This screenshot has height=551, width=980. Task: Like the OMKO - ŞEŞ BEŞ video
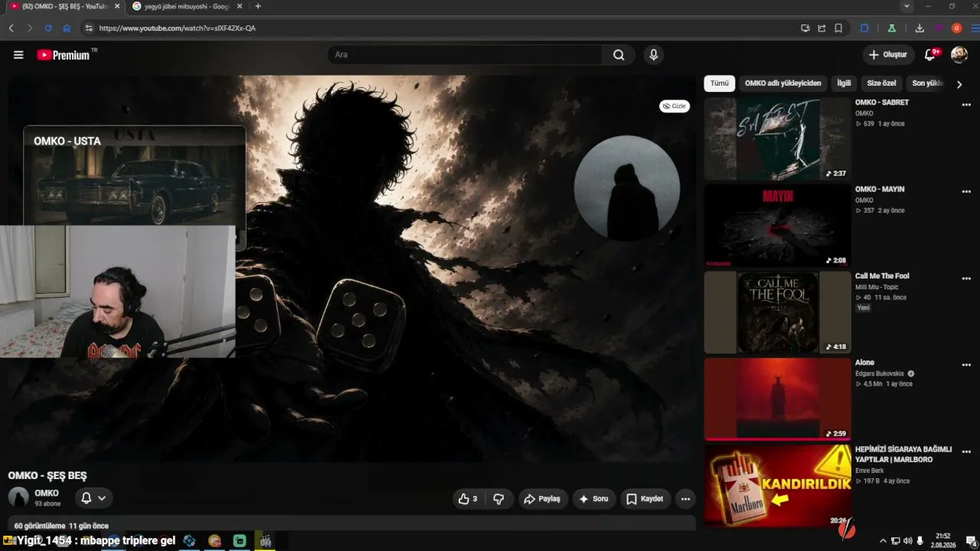[468, 499]
